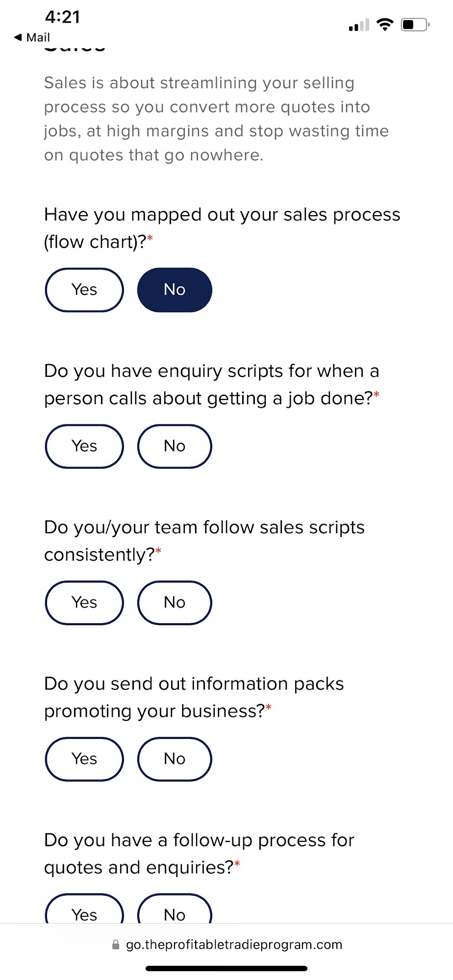Tap the battery status icon
This screenshot has width=453, height=980.
tap(415, 24)
